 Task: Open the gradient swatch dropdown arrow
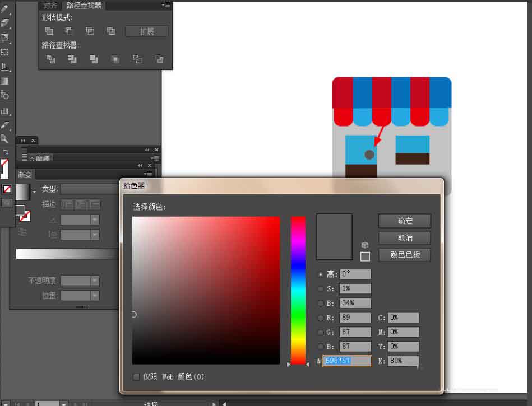click(34, 192)
